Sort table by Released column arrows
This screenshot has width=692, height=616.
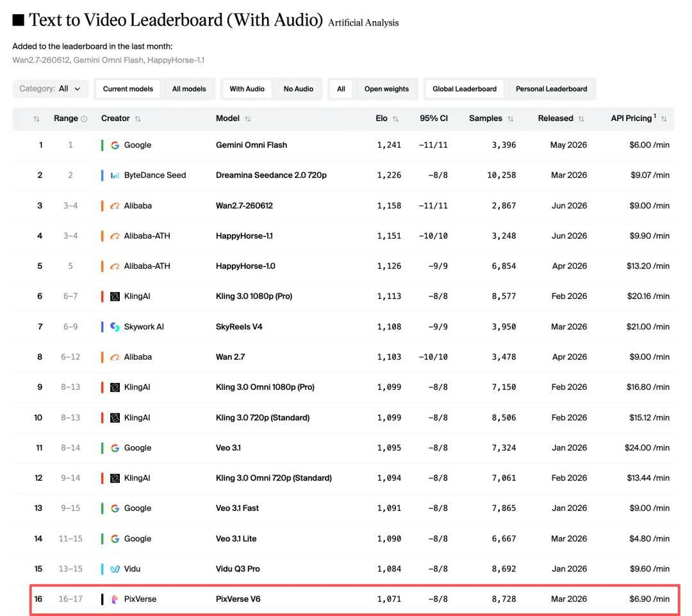click(x=581, y=118)
